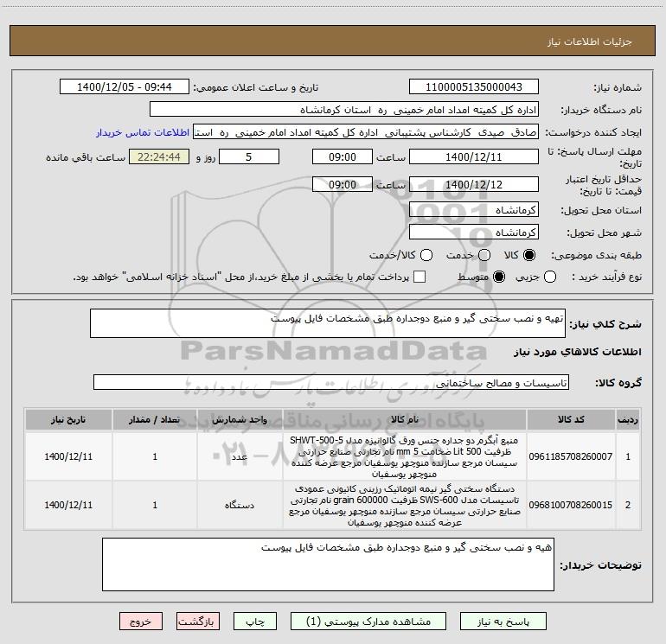Click the delivery province field کرمانشاه
The image size is (666, 644).
click(474, 210)
